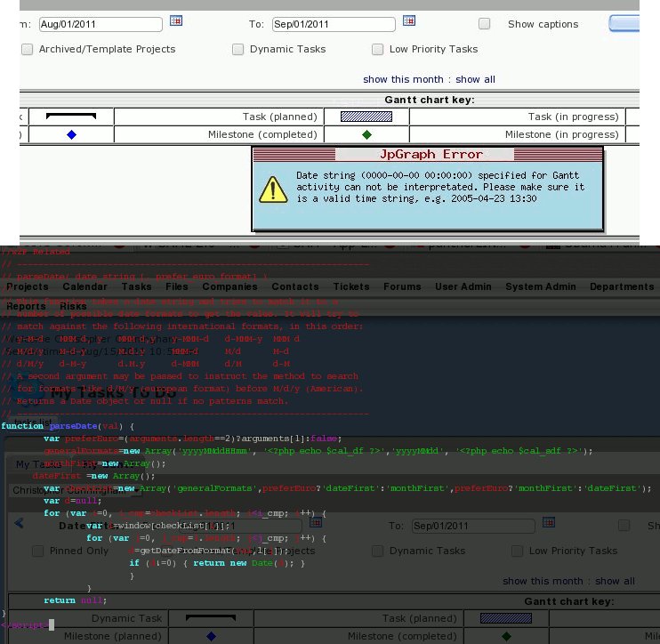Screen dimensions: 660x644
Task: Click undimmed Gantt chart key: heading
Action: coord(430,100)
